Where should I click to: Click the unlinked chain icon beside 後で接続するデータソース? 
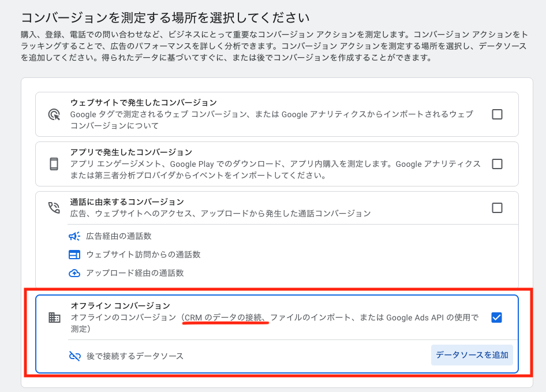point(74,356)
